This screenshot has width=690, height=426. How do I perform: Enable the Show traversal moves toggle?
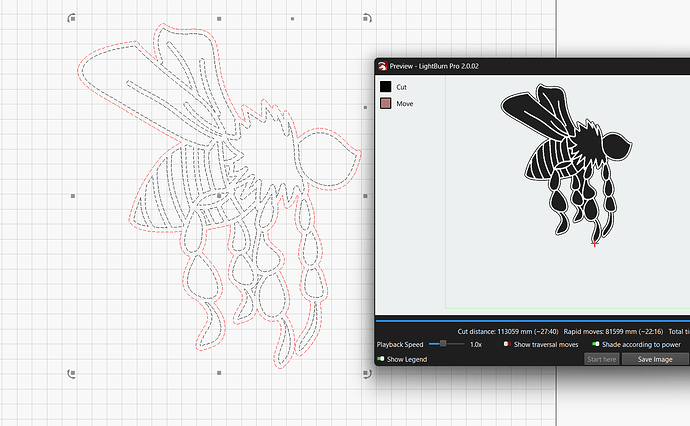click(x=507, y=344)
